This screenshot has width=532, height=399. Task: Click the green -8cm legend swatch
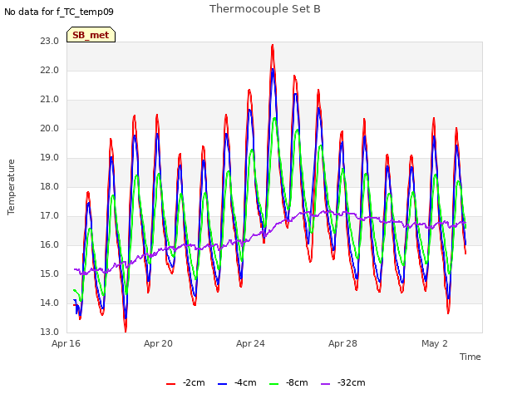click(273, 383)
